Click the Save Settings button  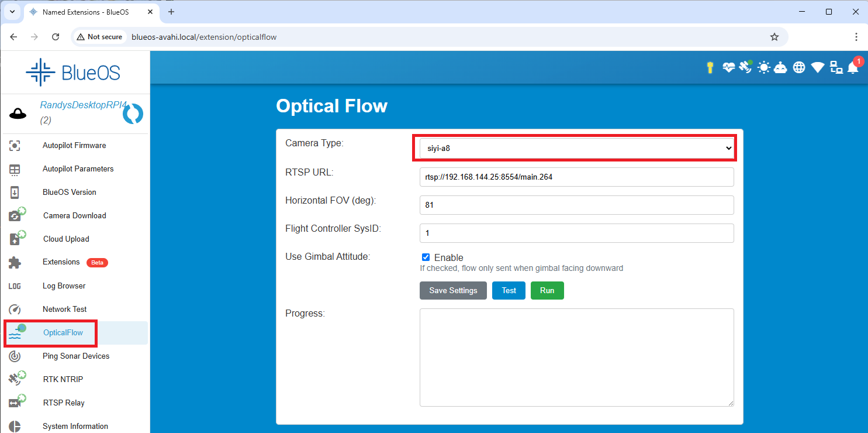coord(453,291)
